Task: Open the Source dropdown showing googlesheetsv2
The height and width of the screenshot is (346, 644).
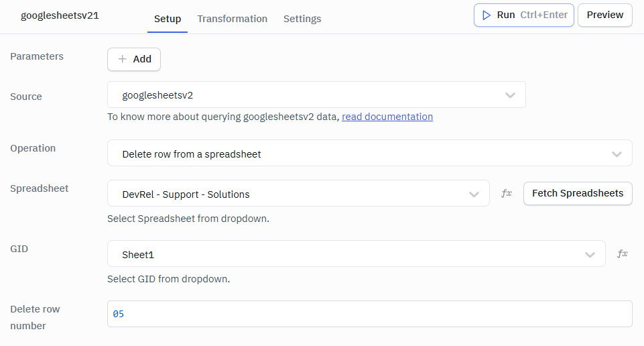Action: [x=308, y=95]
